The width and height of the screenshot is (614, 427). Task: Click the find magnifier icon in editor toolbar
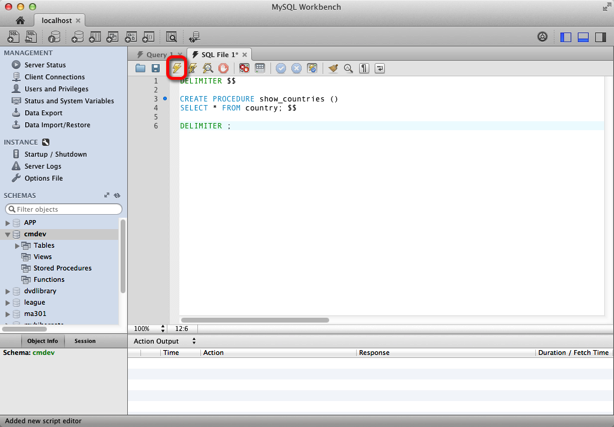[348, 68]
